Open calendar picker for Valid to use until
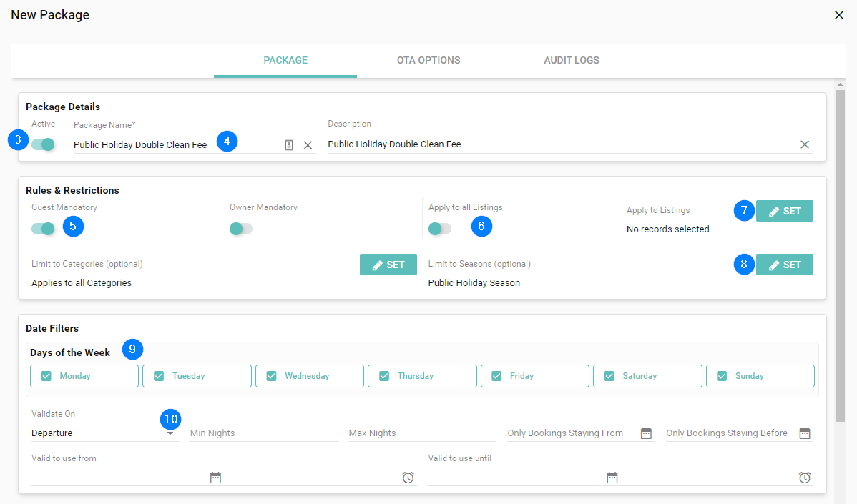The height and width of the screenshot is (504, 857). [x=612, y=478]
